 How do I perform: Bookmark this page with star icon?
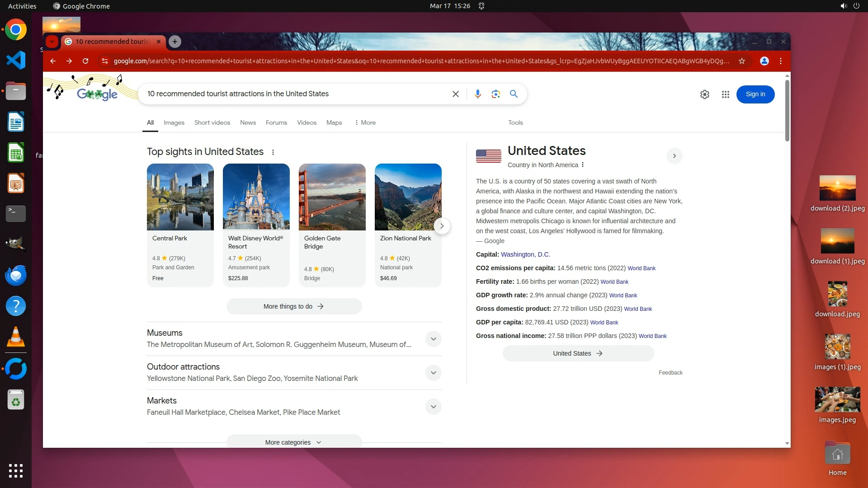(741, 61)
